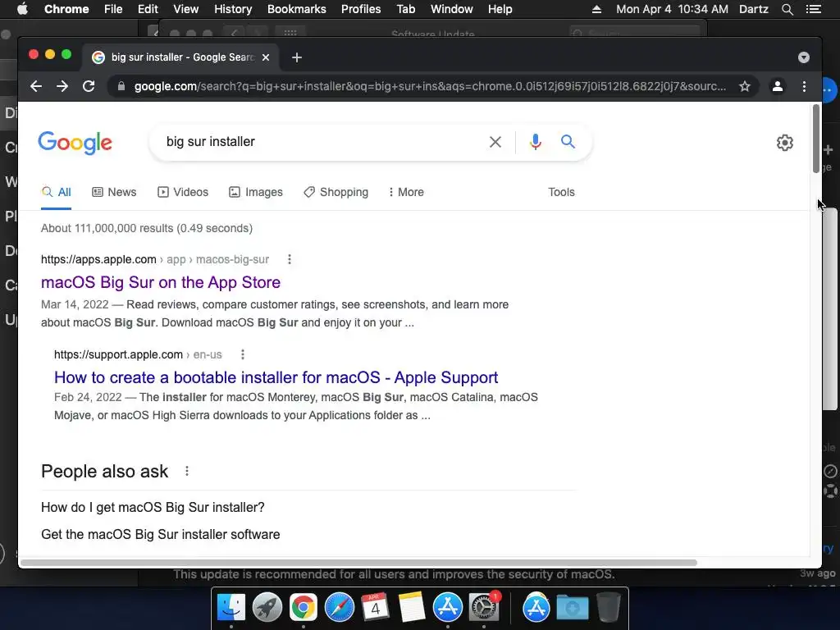Open the tab search dropdown arrow
The height and width of the screenshot is (630, 840).
click(804, 57)
